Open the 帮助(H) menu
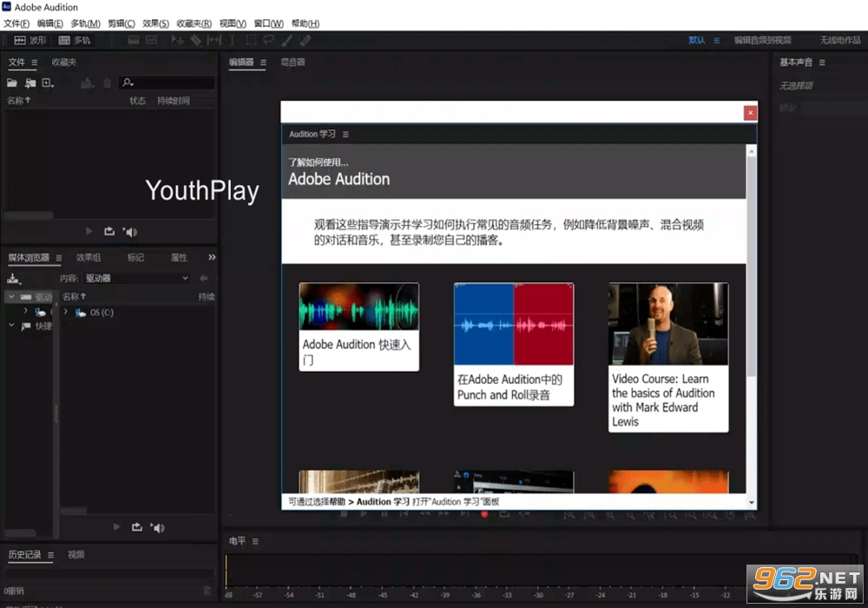 click(x=305, y=23)
